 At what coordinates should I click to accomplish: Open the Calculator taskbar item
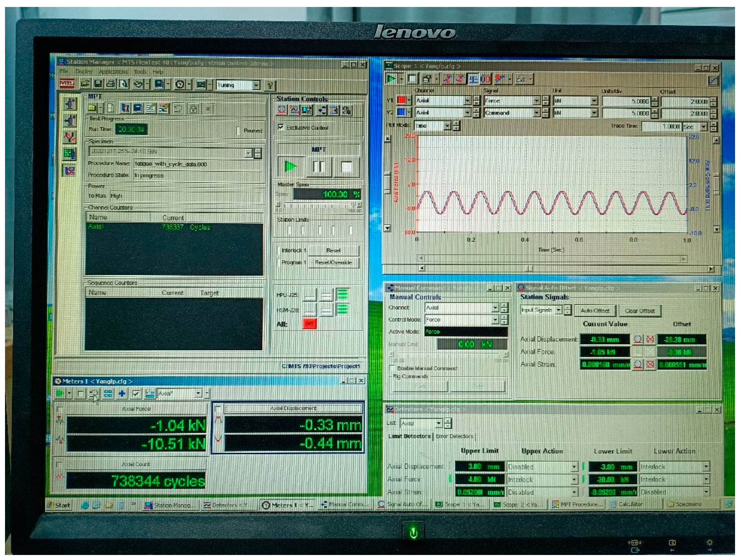pos(630,504)
